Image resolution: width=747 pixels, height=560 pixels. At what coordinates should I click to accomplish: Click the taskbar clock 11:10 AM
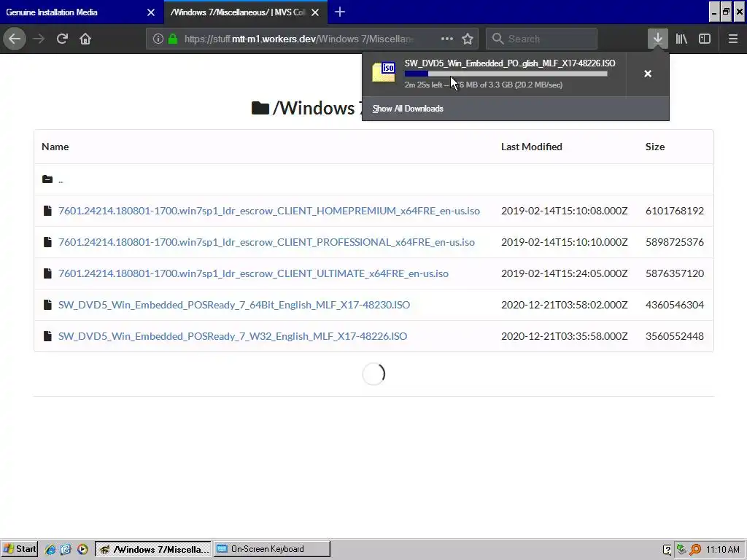click(x=723, y=550)
